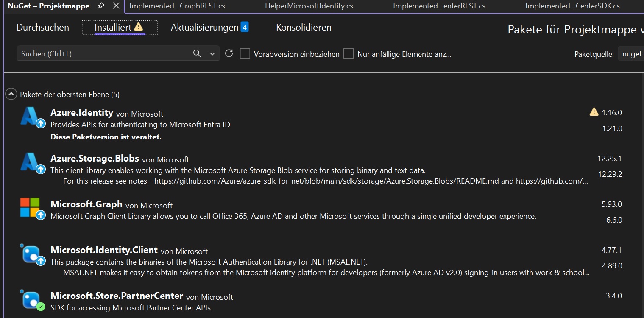
Task: Select the Microsoft.Identity.Client package name
Action: point(104,250)
